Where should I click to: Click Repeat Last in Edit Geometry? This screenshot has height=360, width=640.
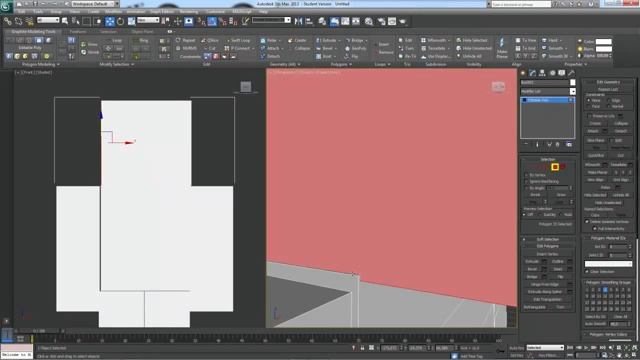point(608,89)
